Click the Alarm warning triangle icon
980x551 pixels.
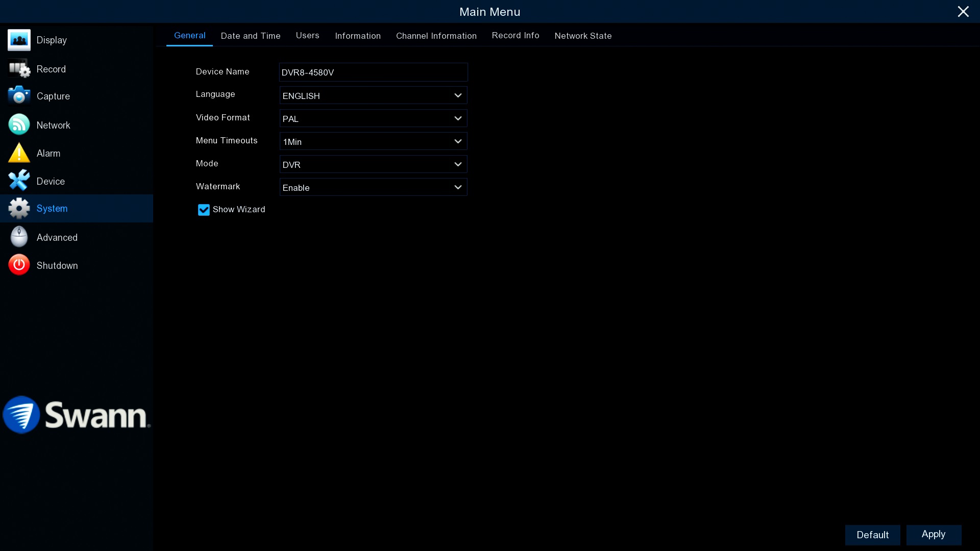pyautogui.click(x=19, y=153)
